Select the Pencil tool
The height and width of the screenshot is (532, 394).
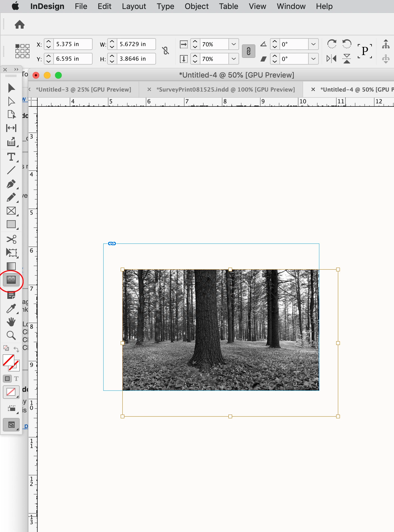click(11, 197)
